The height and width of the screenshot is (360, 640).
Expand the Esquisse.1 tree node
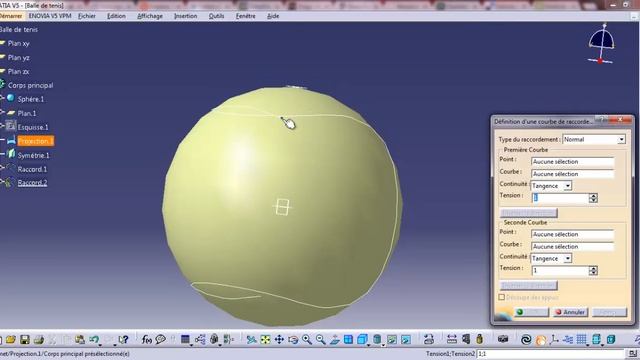coord(2,126)
